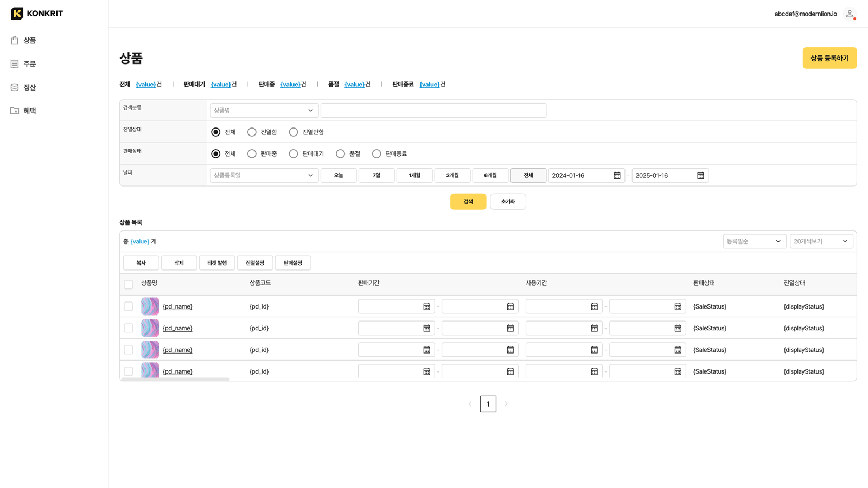868x488 pixels.
Task: Check the first product row checkbox
Action: point(129,306)
